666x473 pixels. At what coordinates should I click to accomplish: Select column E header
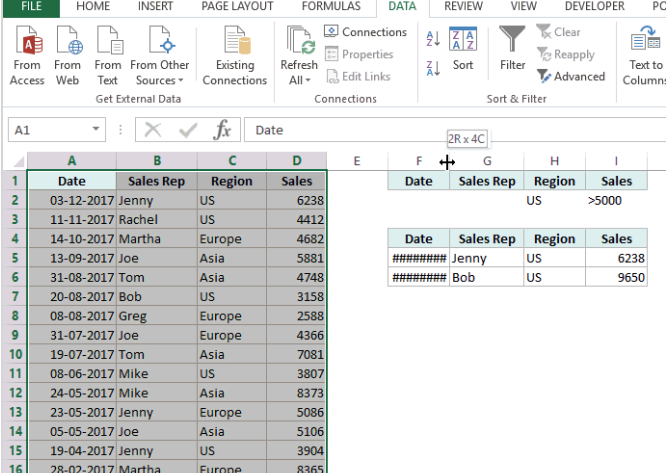[x=357, y=160]
